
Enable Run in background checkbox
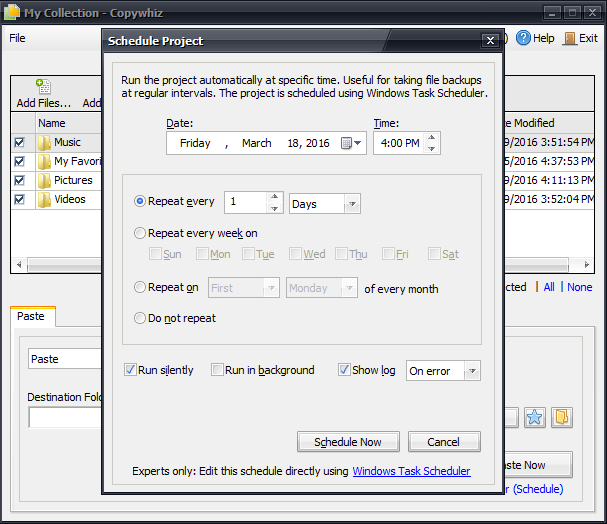coord(218,370)
